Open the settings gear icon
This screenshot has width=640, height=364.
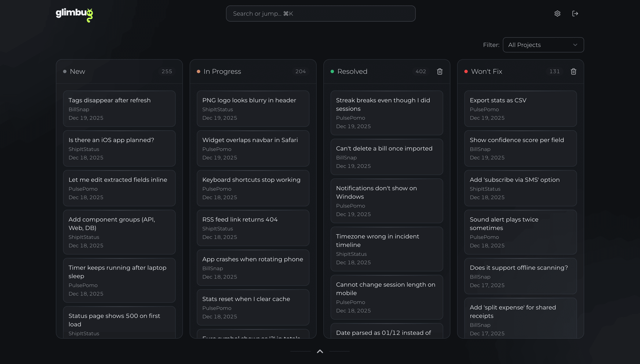tap(557, 14)
